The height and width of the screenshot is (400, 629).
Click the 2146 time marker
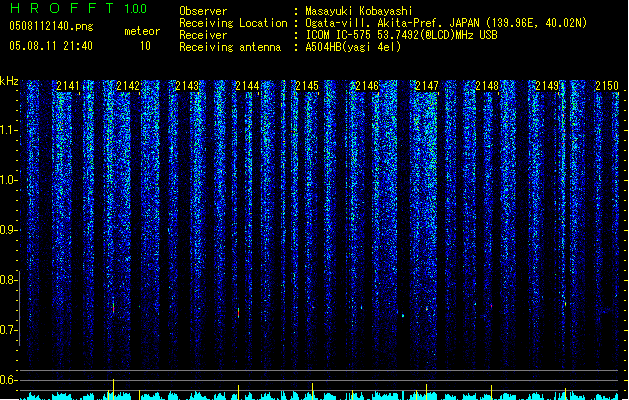[367, 86]
